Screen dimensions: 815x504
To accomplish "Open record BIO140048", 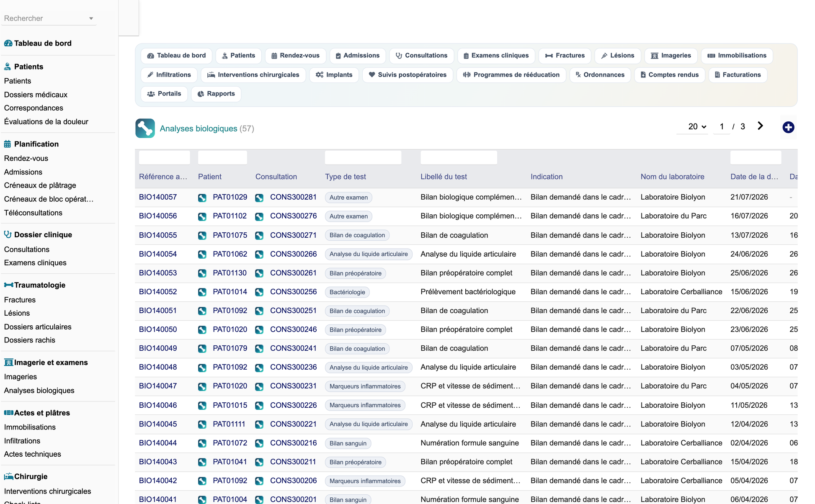I will pyautogui.click(x=158, y=367).
